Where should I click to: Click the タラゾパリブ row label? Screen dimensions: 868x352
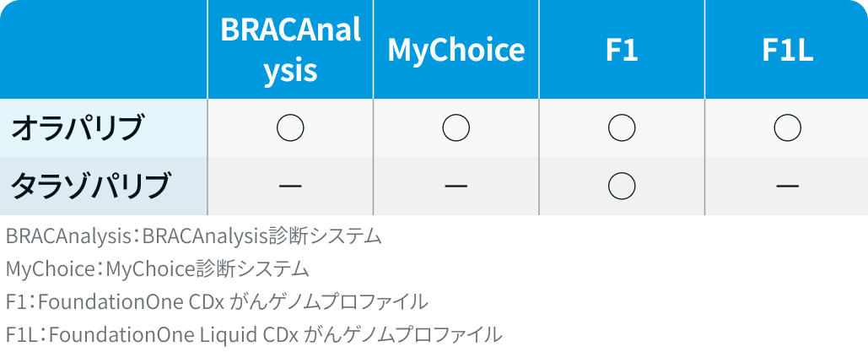[x=90, y=186]
